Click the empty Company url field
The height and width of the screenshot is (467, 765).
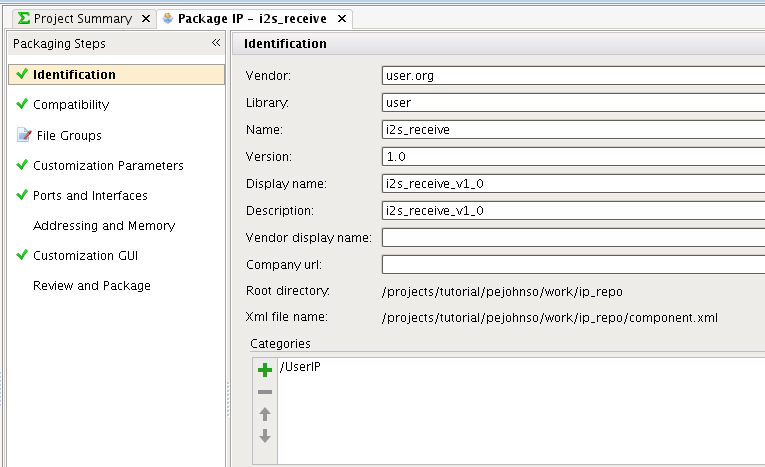point(572,265)
